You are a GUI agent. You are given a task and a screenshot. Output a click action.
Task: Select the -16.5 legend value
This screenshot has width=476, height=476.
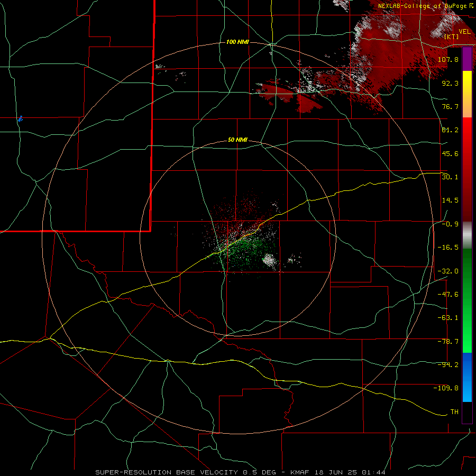448,248
